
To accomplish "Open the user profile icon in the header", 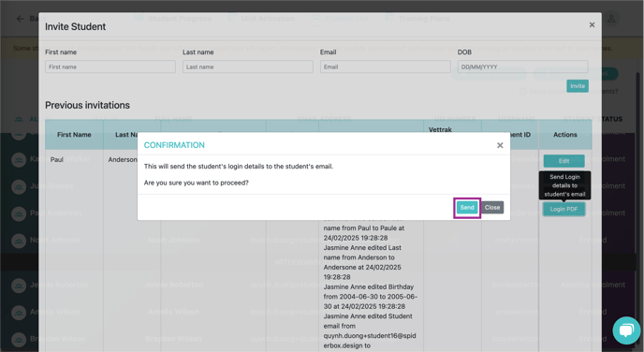I will coord(611,19).
